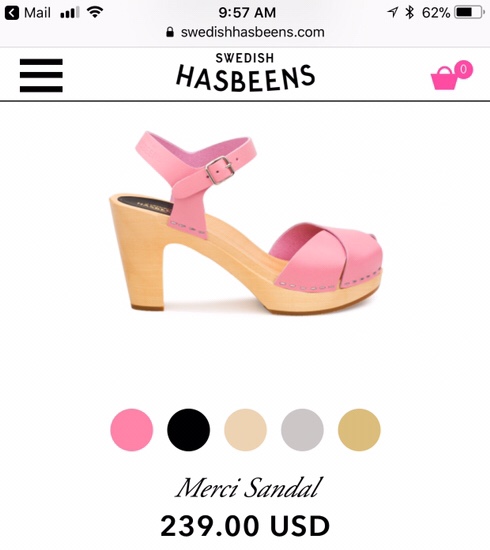Open the hamburger navigation menu
Image resolution: width=490 pixels, height=550 pixels.
(41, 75)
